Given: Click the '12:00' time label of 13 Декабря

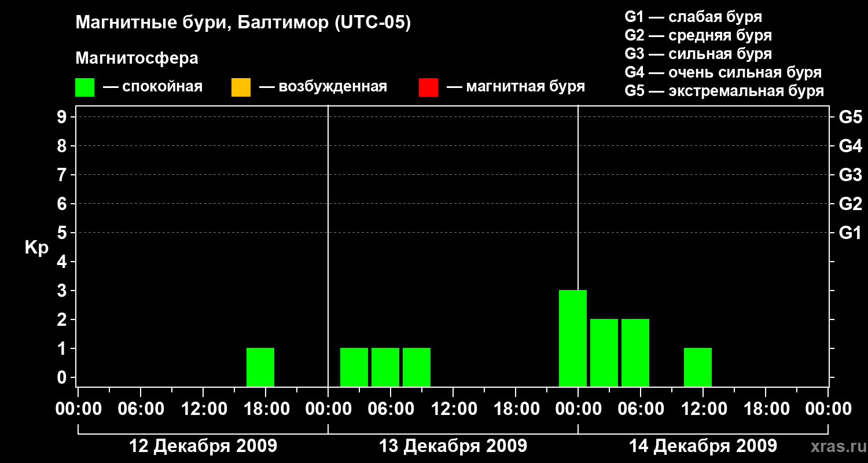Looking at the screenshot, I should pos(453,409).
